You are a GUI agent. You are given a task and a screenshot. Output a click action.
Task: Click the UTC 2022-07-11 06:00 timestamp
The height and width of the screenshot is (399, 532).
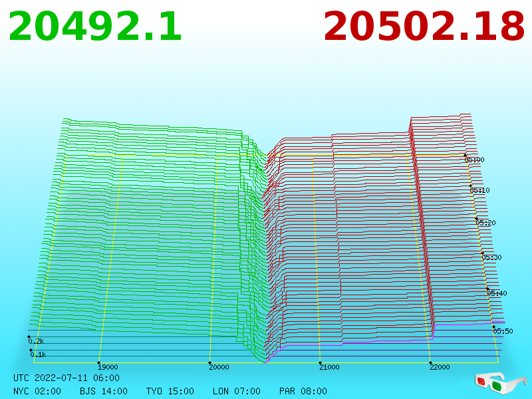(66, 378)
